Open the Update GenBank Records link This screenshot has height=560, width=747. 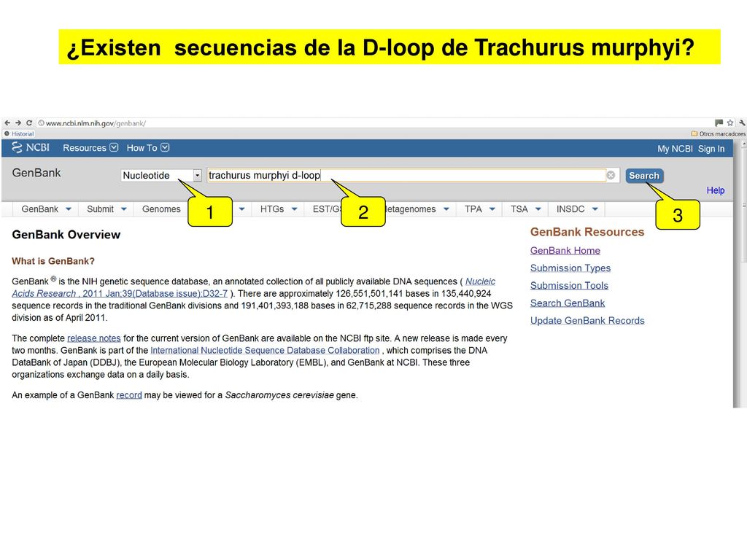[587, 321]
